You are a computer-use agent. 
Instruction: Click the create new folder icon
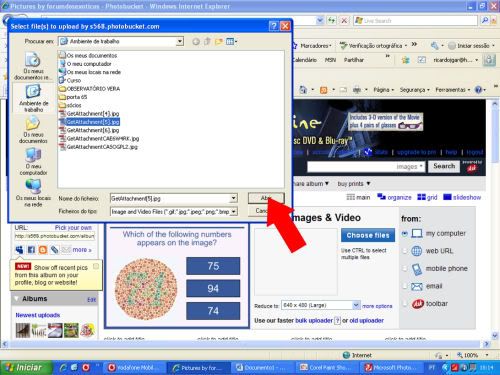tap(219, 42)
